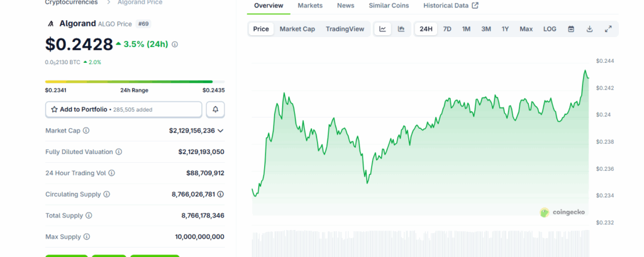Image resolution: width=644 pixels, height=257 pixels.
Task: Click the $0.2435 range high value
Action: click(x=214, y=90)
